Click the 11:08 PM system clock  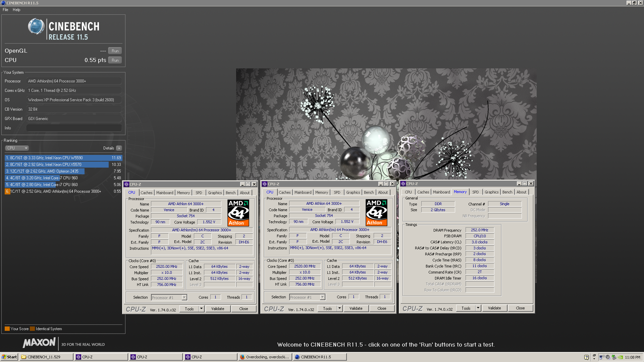point(633,357)
